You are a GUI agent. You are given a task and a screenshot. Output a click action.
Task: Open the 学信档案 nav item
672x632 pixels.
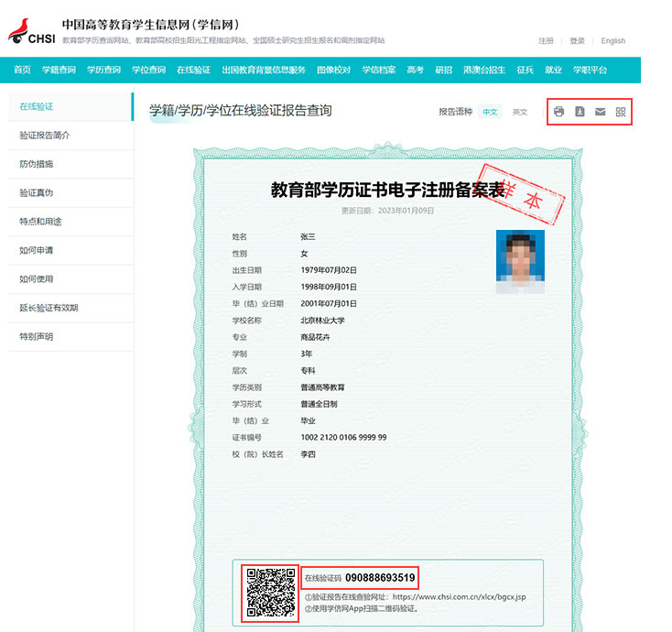pyautogui.click(x=378, y=70)
